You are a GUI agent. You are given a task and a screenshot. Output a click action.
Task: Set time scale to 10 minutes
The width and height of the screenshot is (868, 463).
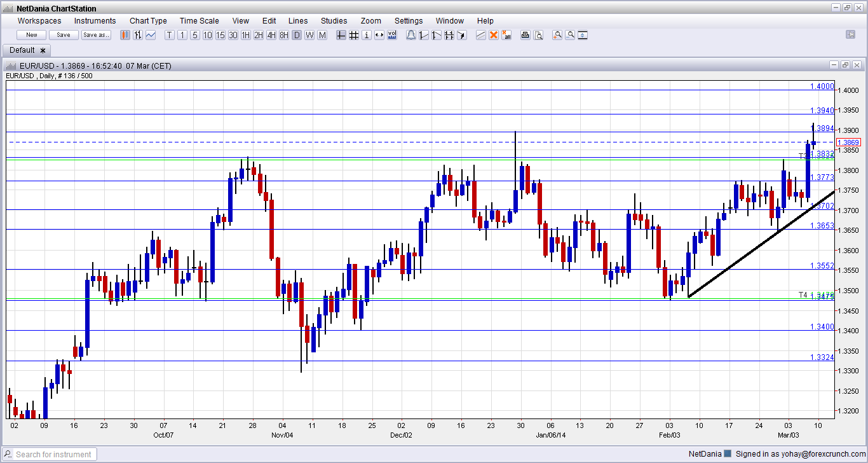208,35
